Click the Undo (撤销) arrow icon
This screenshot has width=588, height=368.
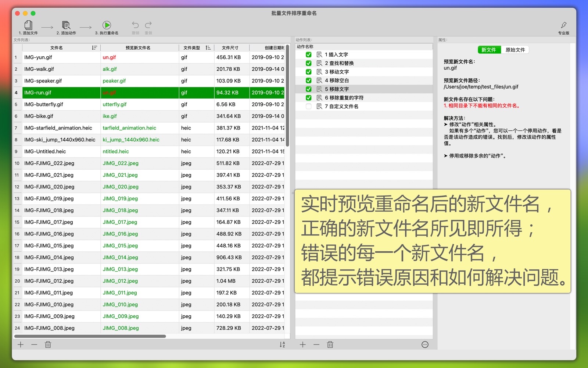click(x=135, y=25)
